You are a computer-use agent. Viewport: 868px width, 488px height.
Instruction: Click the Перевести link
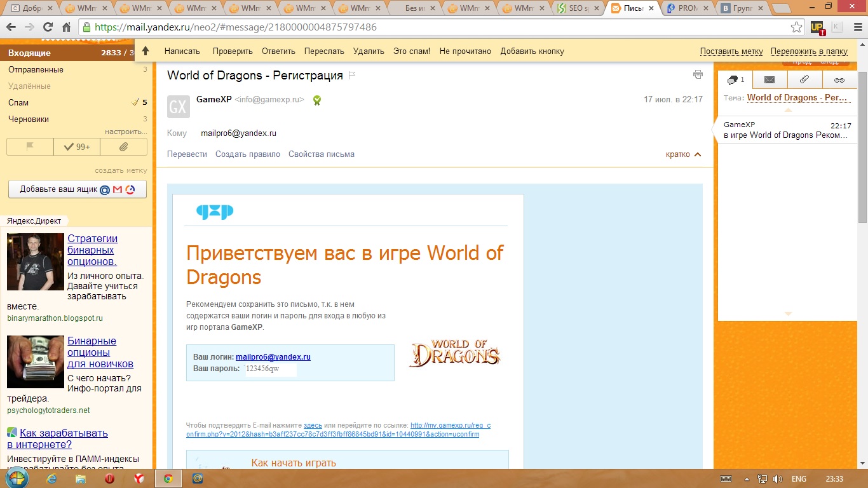click(x=187, y=154)
